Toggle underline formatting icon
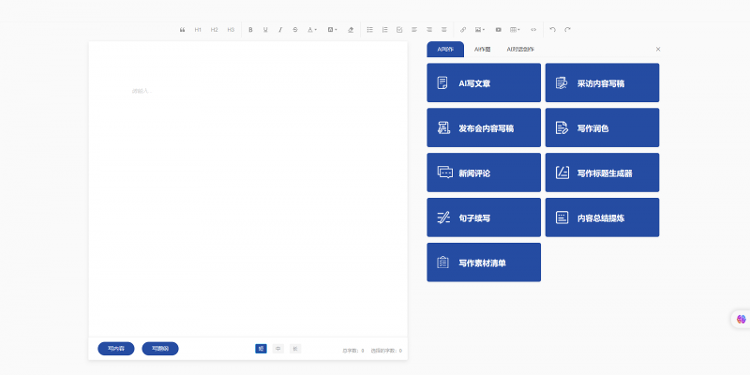 tap(265, 30)
